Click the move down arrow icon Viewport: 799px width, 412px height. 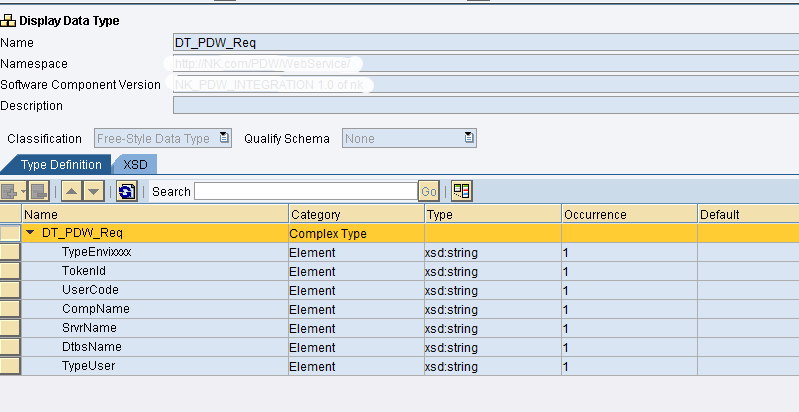point(92,191)
